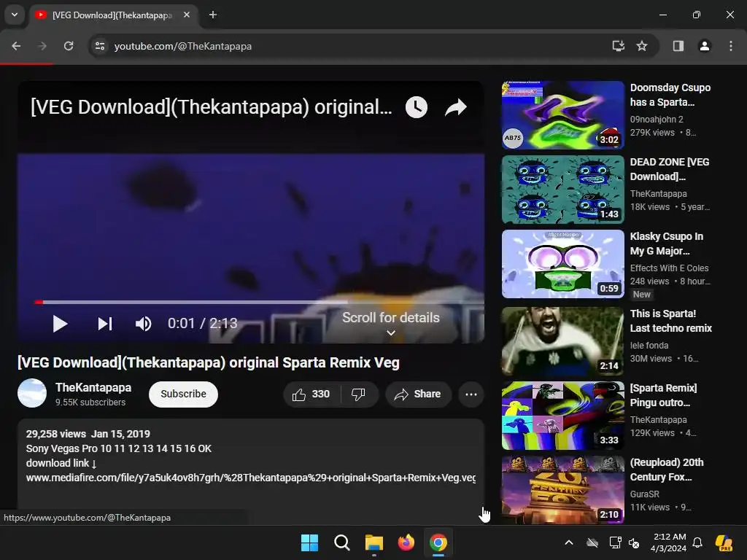
Task: Click the GuraSR channel name
Action: pyautogui.click(x=645, y=494)
